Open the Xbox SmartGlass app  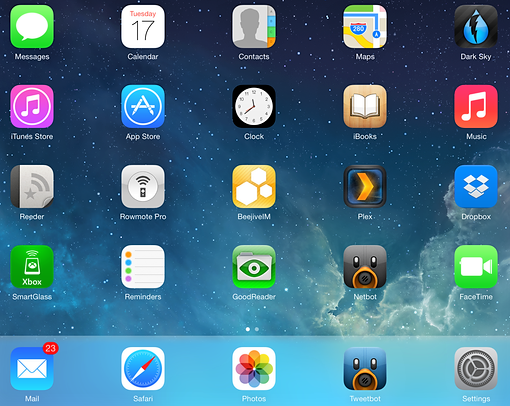click(32, 267)
